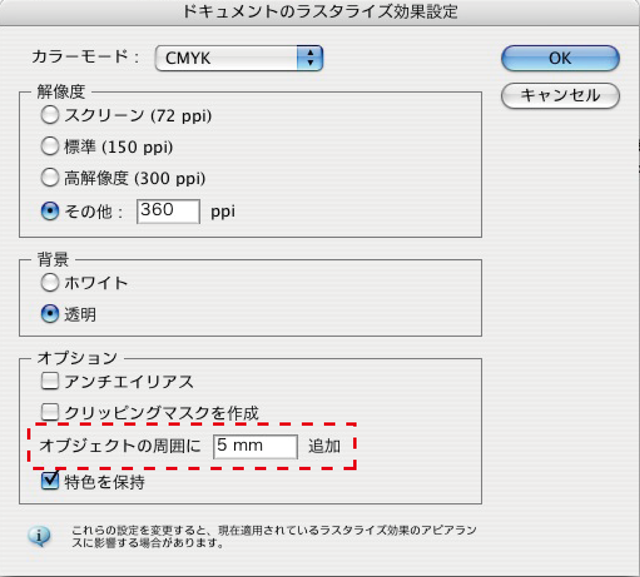Select ホワイト background option
Screen dimensions: 640x577
50,282
